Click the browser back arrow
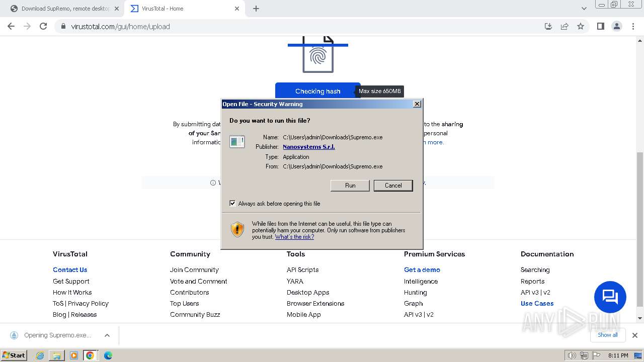This screenshot has height=362, width=644. click(11, 26)
